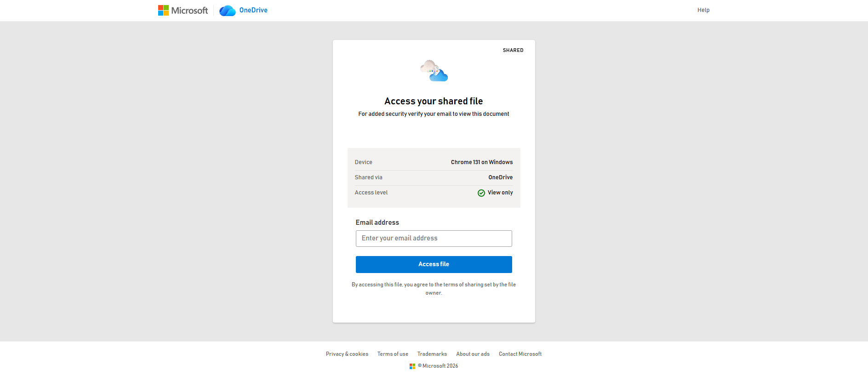Click the Microsoft logo in the header
The image size is (868, 376).
tap(183, 10)
